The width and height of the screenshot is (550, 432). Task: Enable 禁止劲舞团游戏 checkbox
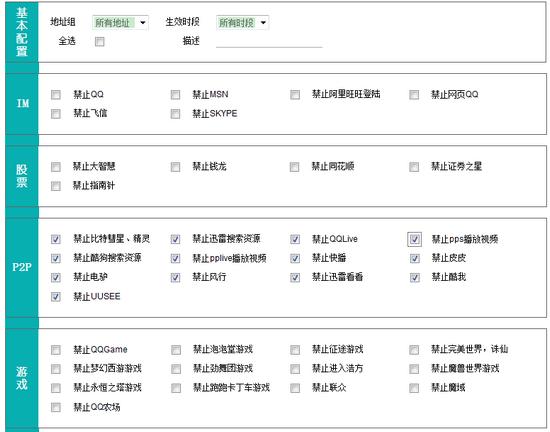click(176, 369)
